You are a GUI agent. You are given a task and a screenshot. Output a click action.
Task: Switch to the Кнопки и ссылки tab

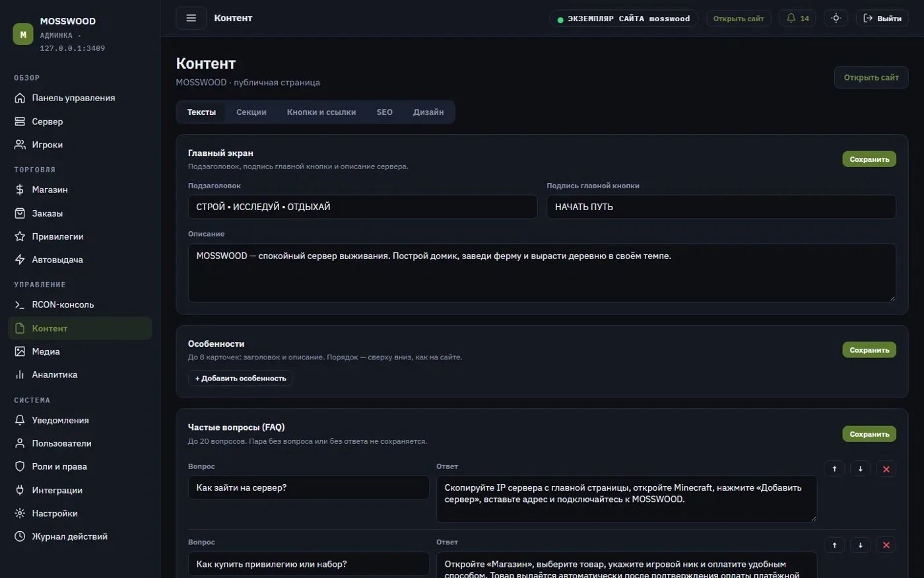pyautogui.click(x=321, y=112)
